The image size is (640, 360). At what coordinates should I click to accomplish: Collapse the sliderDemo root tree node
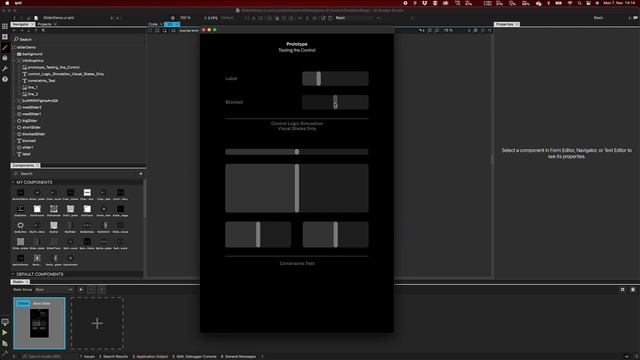tap(13, 47)
